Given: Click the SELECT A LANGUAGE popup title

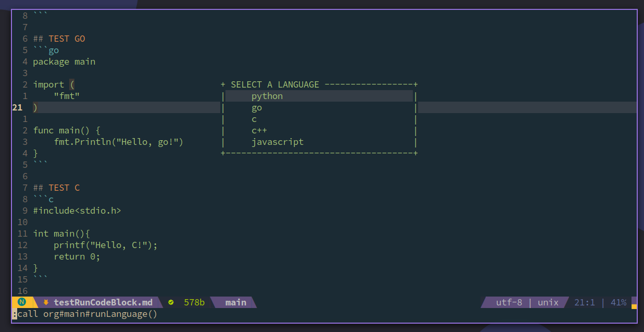Looking at the screenshot, I should 275,84.
